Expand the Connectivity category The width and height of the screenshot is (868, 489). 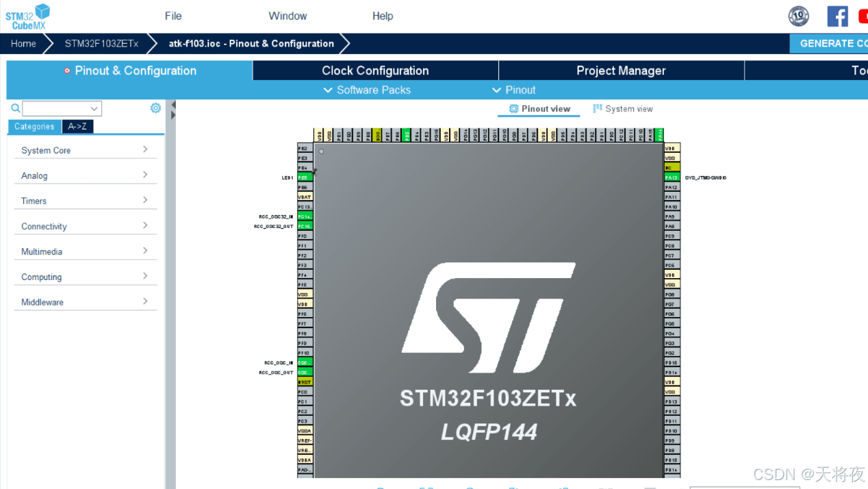pos(85,226)
